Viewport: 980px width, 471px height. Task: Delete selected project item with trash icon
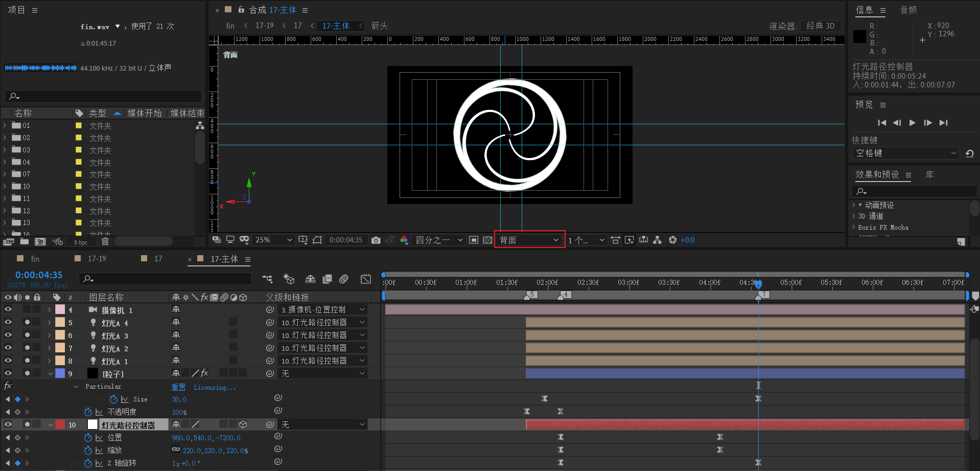[105, 241]
